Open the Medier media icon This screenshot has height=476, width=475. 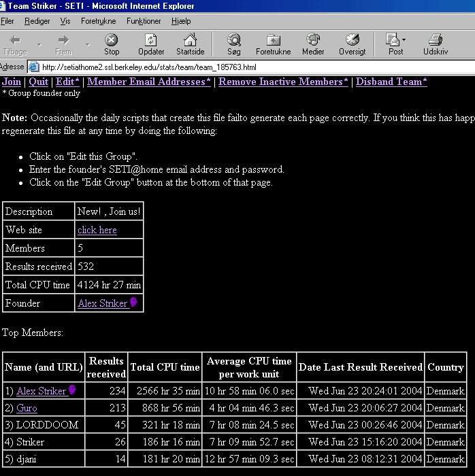coord(313,39)
